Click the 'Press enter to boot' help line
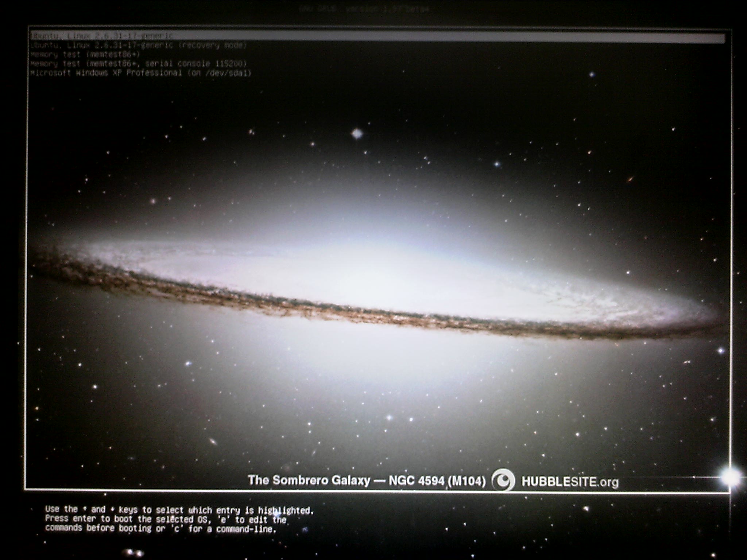Viewport: 747px width, 560px height. (166, 519)
